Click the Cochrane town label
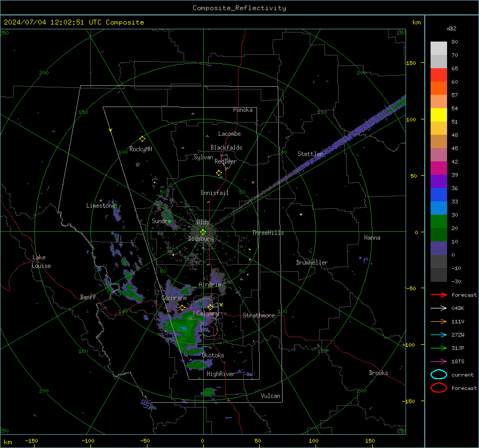Image resolution: width=479 pixels, height=448 pixels. pos(174,298)
